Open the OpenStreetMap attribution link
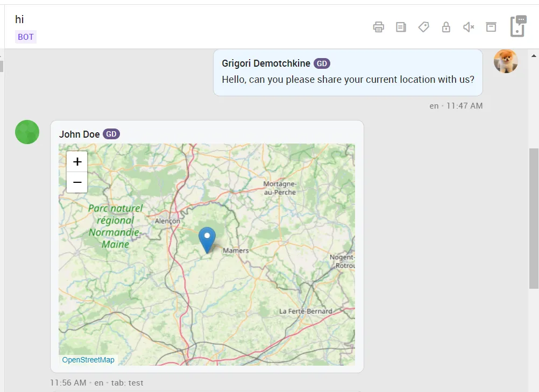539x392 pixels. pos(88,360)
